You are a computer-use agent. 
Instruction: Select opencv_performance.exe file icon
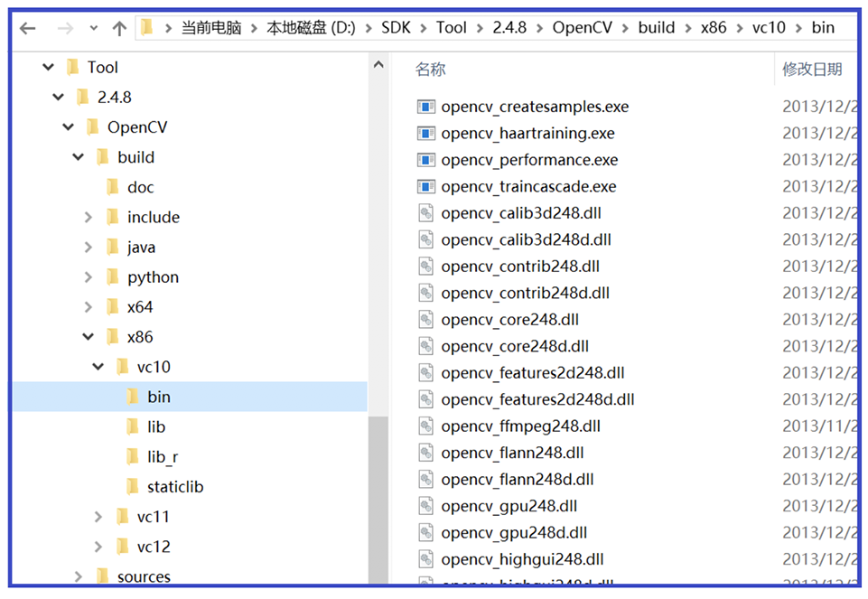click(x=425, y=159)
